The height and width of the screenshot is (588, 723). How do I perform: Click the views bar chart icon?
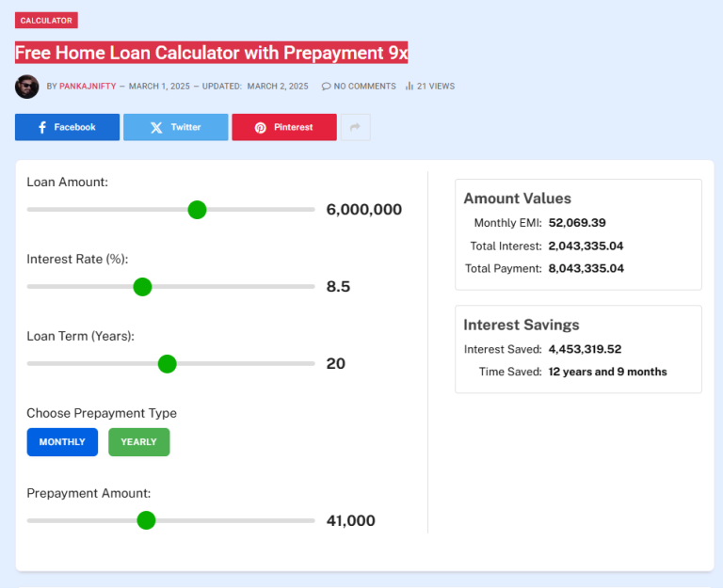point(409,87)
